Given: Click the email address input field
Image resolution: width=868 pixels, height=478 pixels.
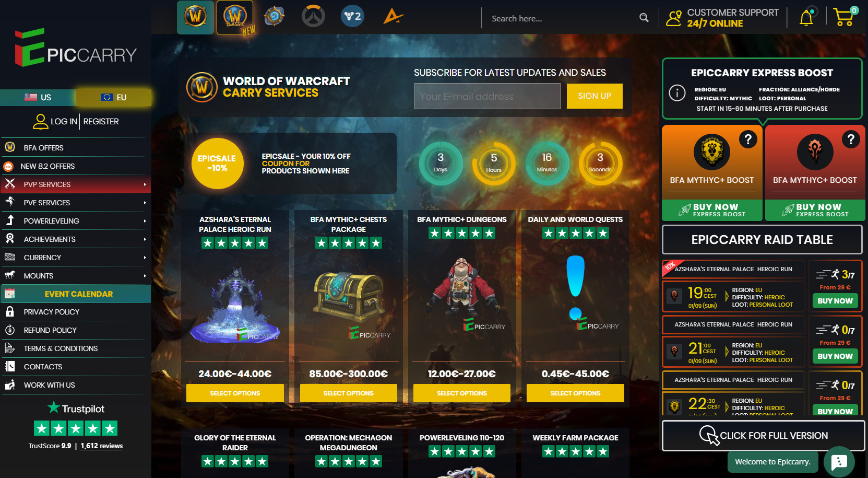Looking at the screenshot, I should [x=487, y=96].
